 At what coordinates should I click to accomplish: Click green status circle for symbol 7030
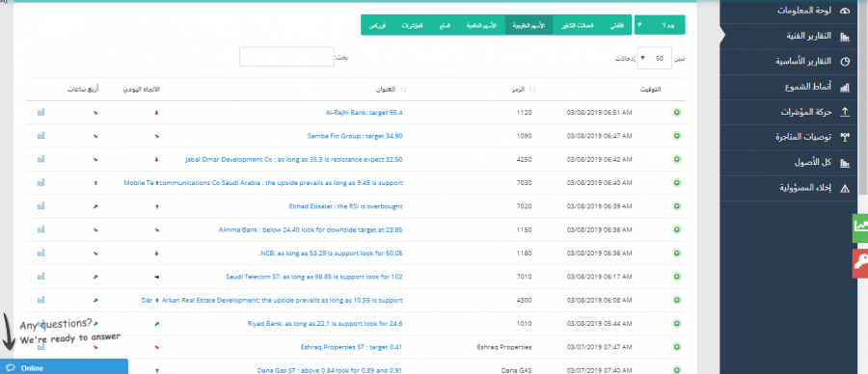pos(676,182)
